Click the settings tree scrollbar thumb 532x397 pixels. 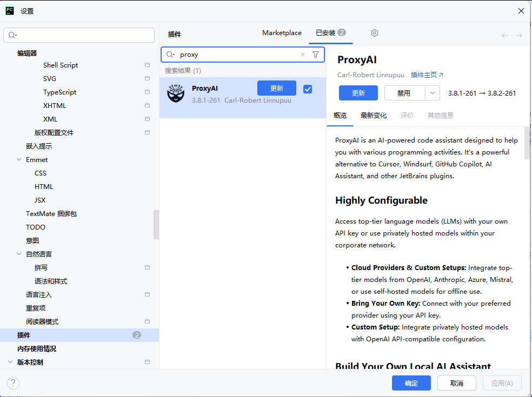click(156, 225)
